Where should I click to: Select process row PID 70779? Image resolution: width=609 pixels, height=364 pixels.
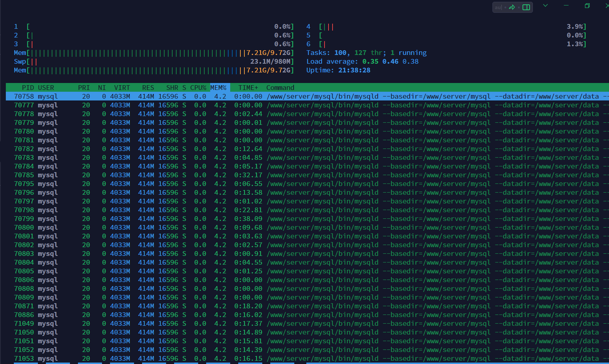307,123
